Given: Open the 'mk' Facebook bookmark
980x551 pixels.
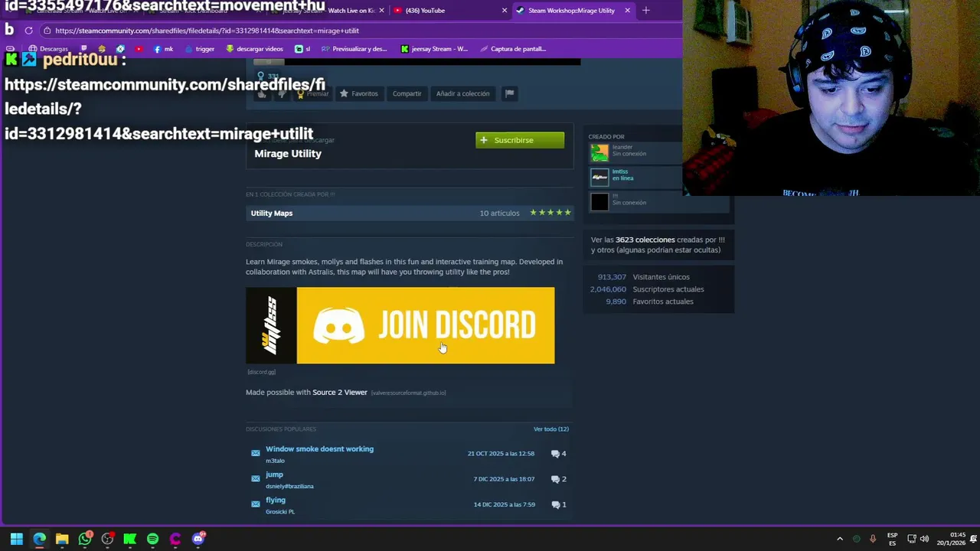Looking at the screenshot, I should (x=163, y=49).
